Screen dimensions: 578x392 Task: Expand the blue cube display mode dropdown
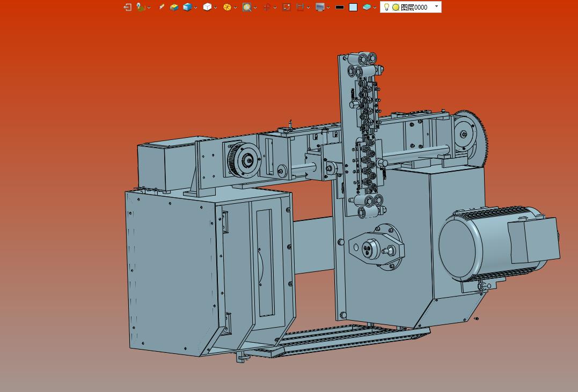coord(195,8)
